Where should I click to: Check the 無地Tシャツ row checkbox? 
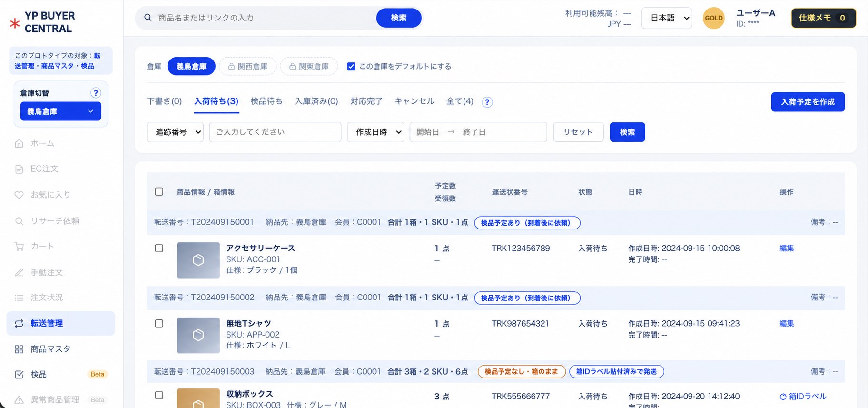159,323
